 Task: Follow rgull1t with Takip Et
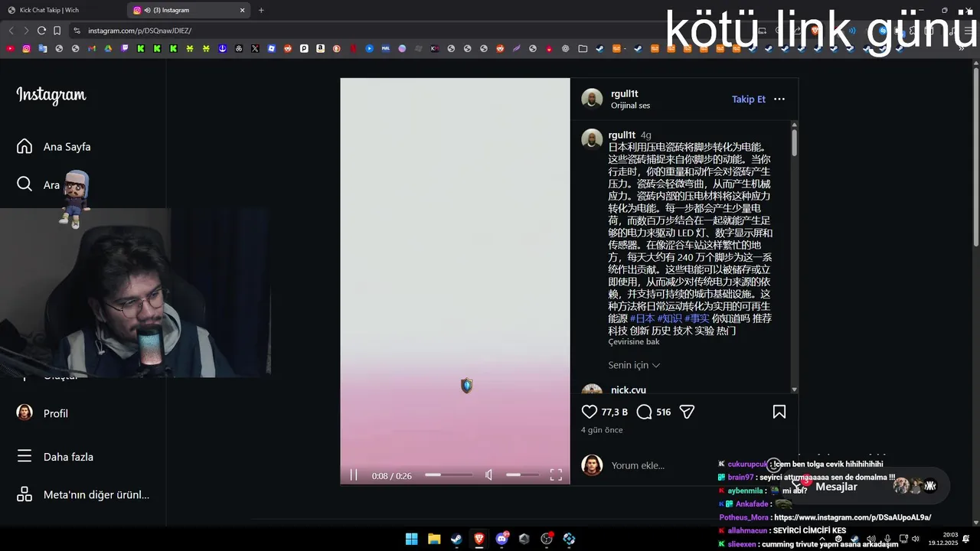point(749,99)
